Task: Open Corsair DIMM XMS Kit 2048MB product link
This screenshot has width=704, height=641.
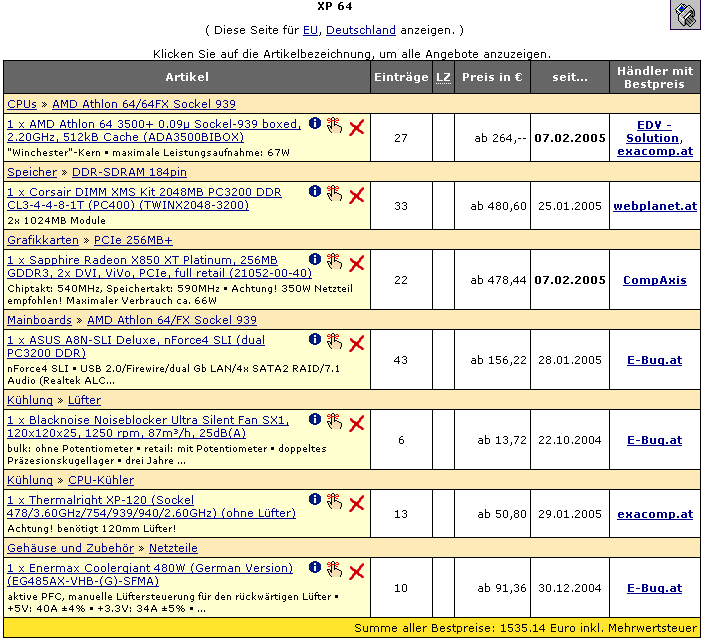Action: click(144, 198)
